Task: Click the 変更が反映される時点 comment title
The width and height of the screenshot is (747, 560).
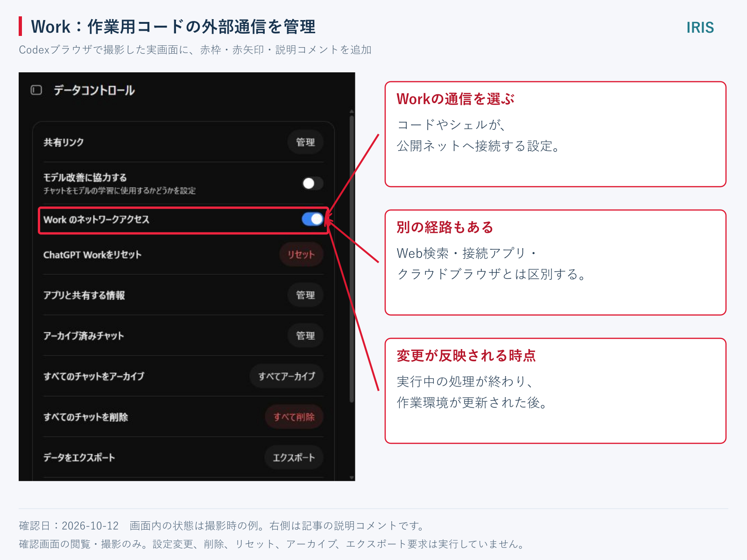Action: pos(466,356)
